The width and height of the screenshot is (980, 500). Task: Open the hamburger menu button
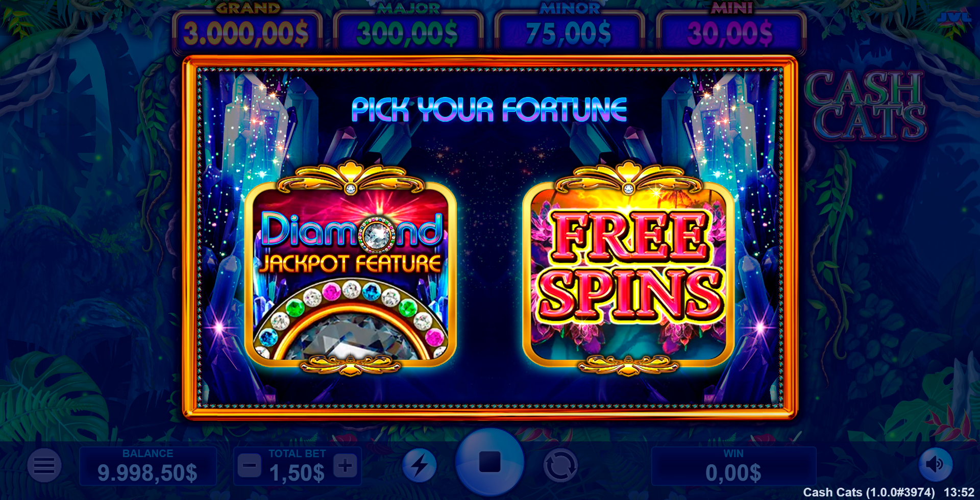[44, 465]
